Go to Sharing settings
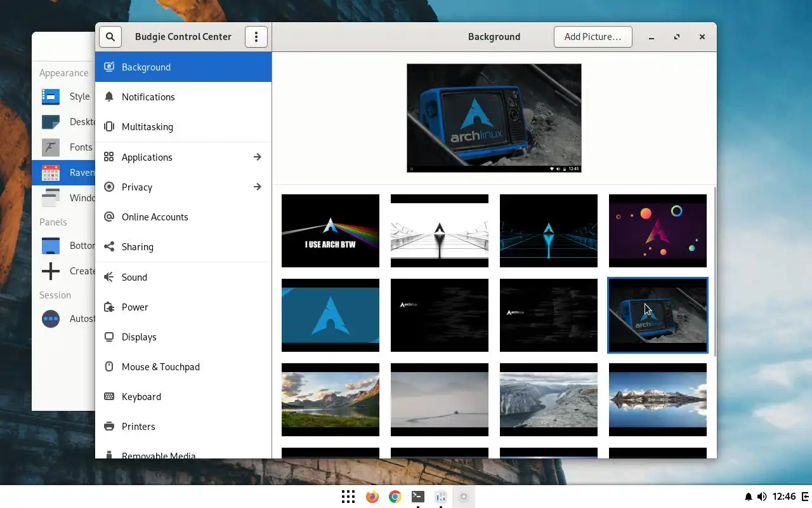The width and height of the screenshot is (812, 508). (183, 246)
